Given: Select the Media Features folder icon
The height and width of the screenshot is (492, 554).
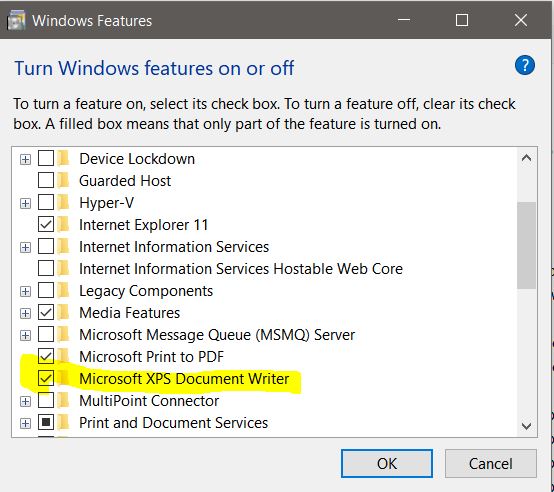Looking at the screenshot, I should [64, 313].
